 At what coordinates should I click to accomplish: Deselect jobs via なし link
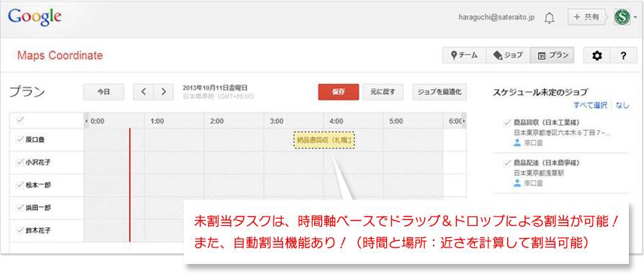tap(622, 106)
